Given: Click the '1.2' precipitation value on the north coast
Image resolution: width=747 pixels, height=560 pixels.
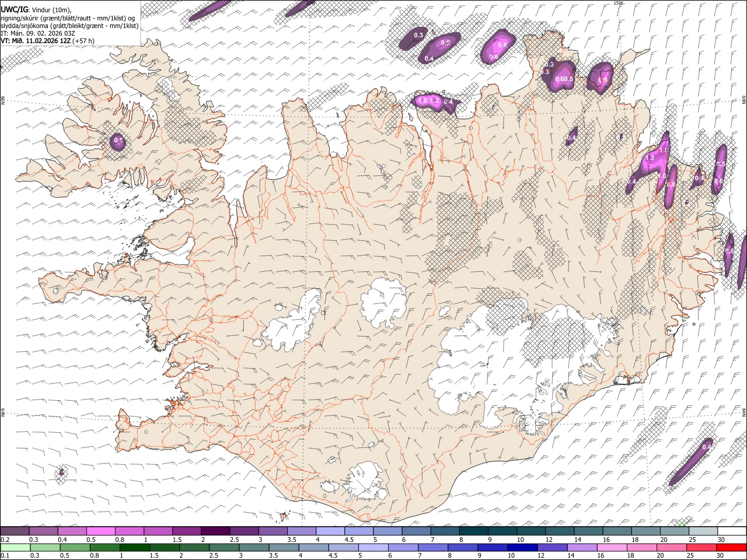Looking at the screenshot, I should point(434,101).
